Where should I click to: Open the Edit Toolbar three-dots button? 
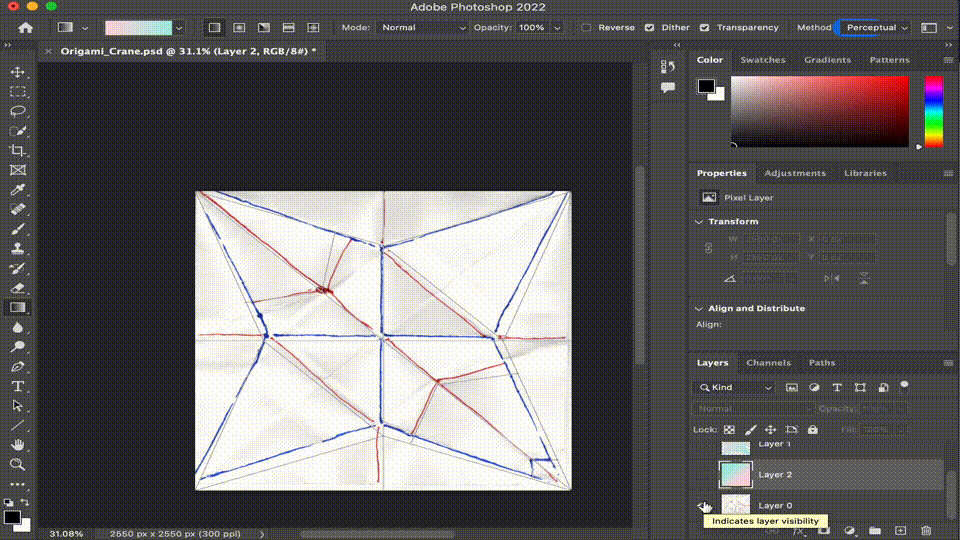18,484
